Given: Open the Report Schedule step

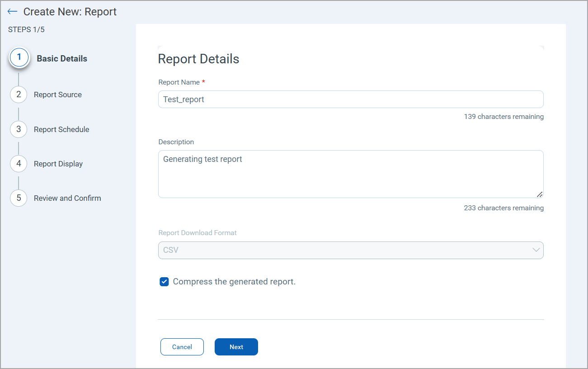Looking at the screenshot, I should point(61,129).
